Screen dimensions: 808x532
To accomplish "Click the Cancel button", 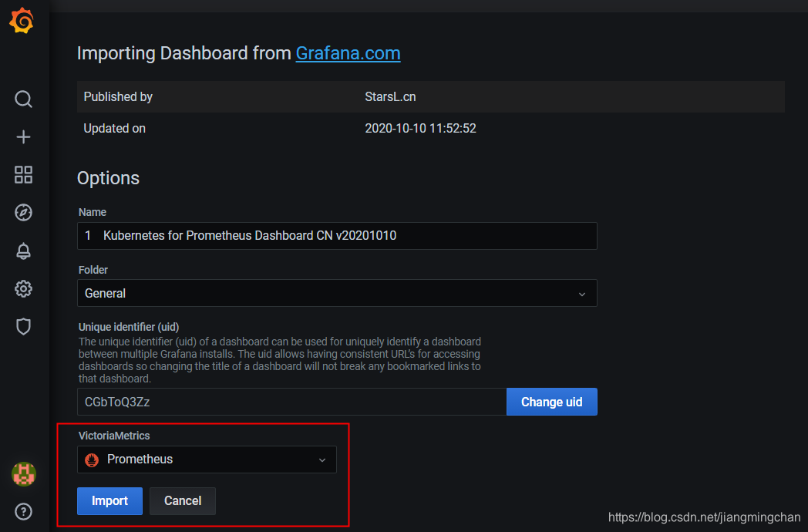I will (183, 501).
